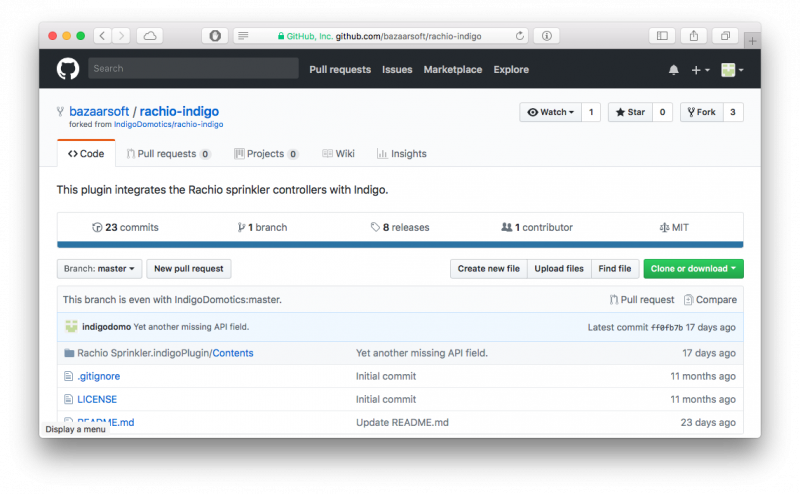The height and width of the screenshot is (494, 800).
Task: Open Marketplace in top navigation
Action: point(453,69)
